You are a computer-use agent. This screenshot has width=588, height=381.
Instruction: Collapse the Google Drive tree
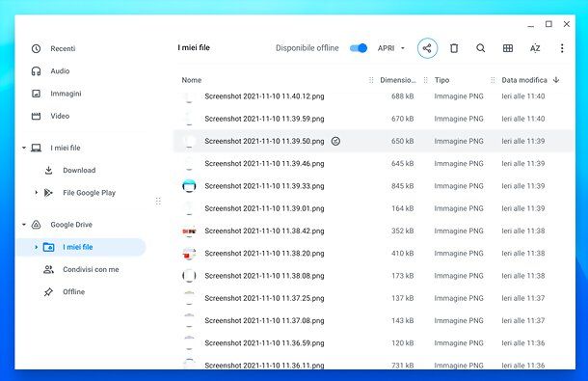[24, 225]
